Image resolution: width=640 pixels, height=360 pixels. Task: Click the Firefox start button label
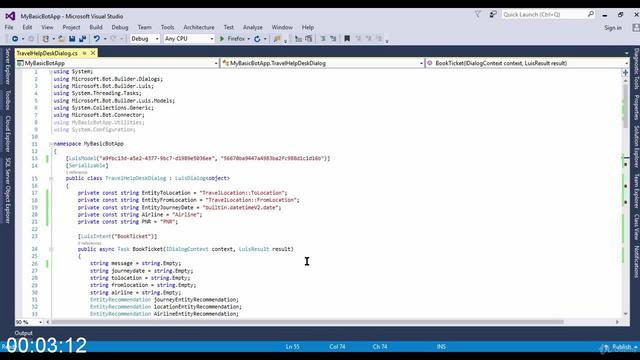[236, 39]
